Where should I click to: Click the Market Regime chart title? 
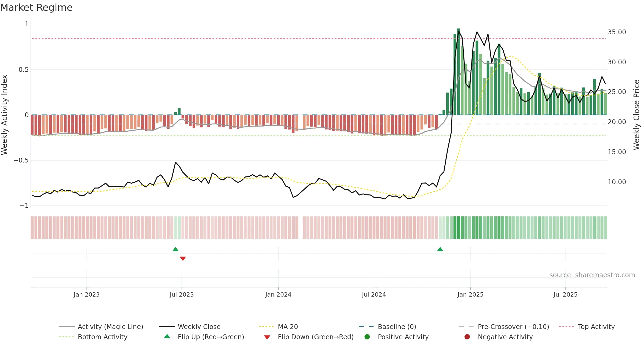point(36,8)
